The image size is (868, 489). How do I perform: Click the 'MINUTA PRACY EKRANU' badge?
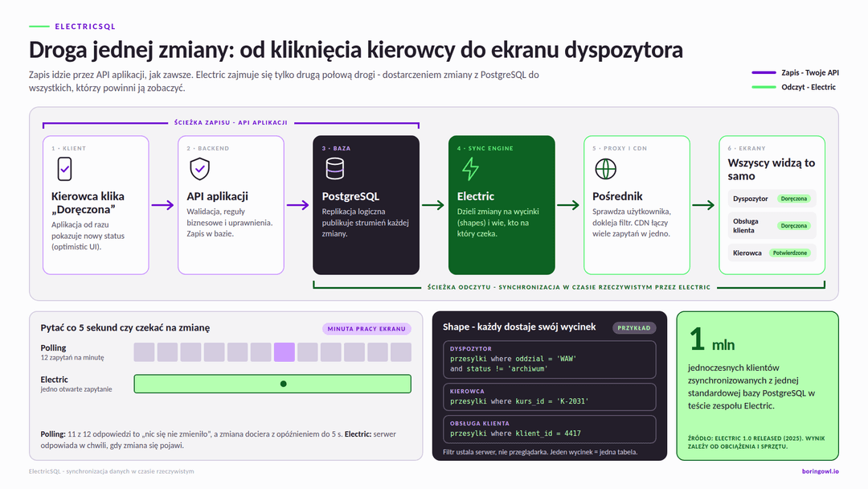click(x=366, y=329)
